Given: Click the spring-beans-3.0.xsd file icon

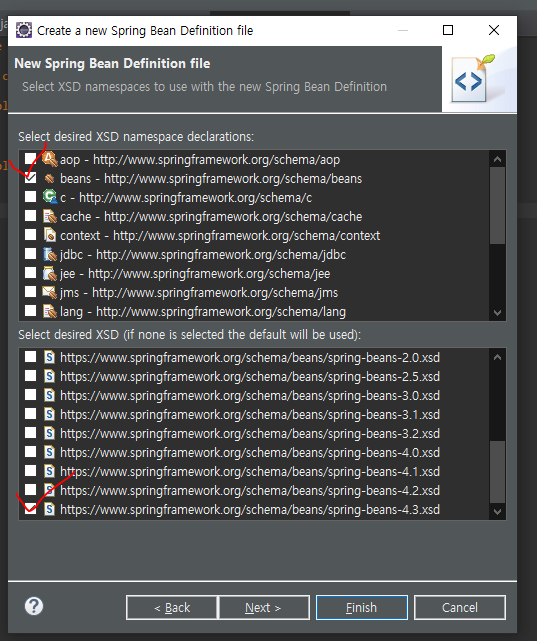Looking at the screenshot, I should click(49, 395).
